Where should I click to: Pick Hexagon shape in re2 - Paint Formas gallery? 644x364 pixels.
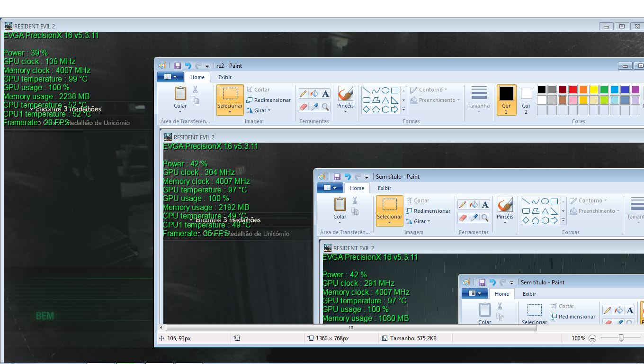[x=385, y=109]
